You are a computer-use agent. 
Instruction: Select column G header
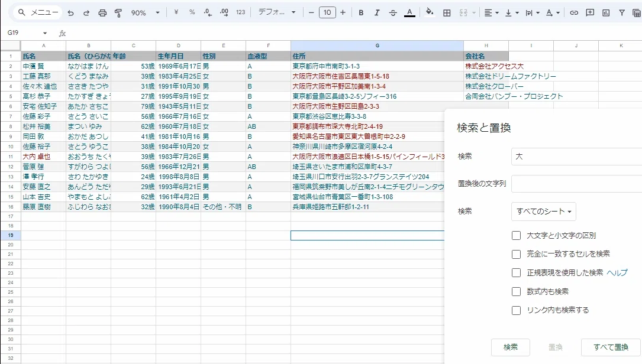377,45
